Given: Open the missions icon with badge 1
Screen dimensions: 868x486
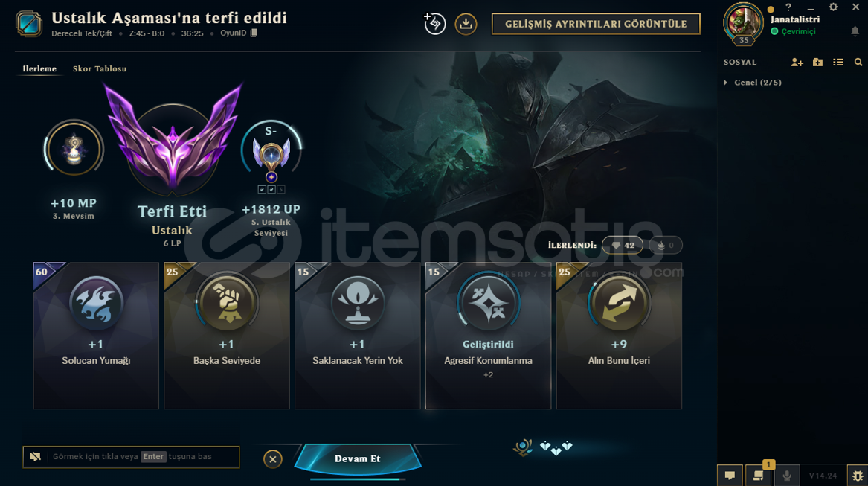Looking at the screenshot, I should point(759,475).
